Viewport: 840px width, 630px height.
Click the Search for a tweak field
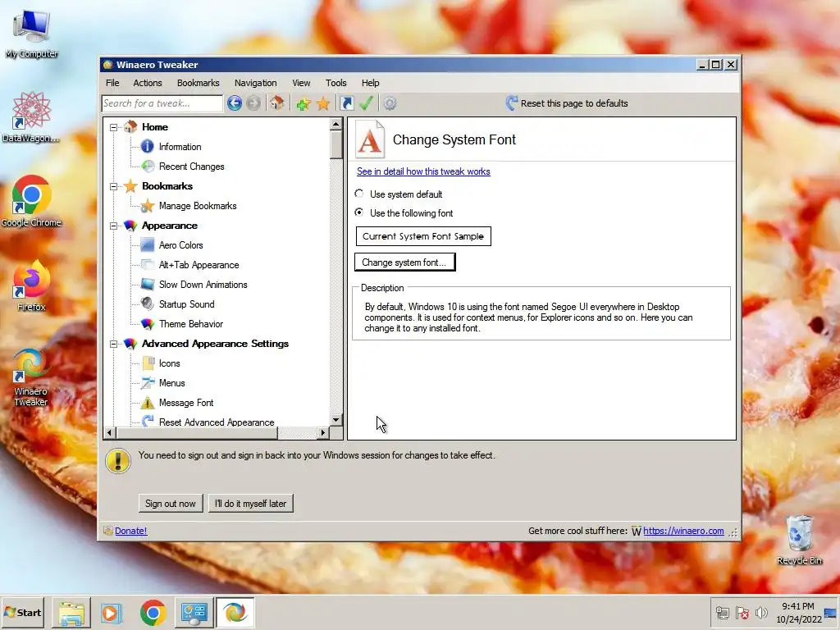[162, 103]
